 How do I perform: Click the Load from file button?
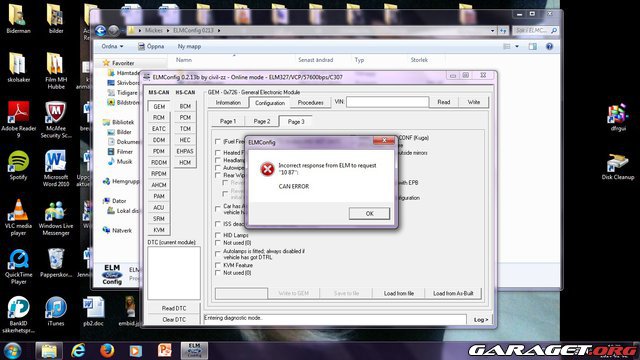(x=399, y=293)
